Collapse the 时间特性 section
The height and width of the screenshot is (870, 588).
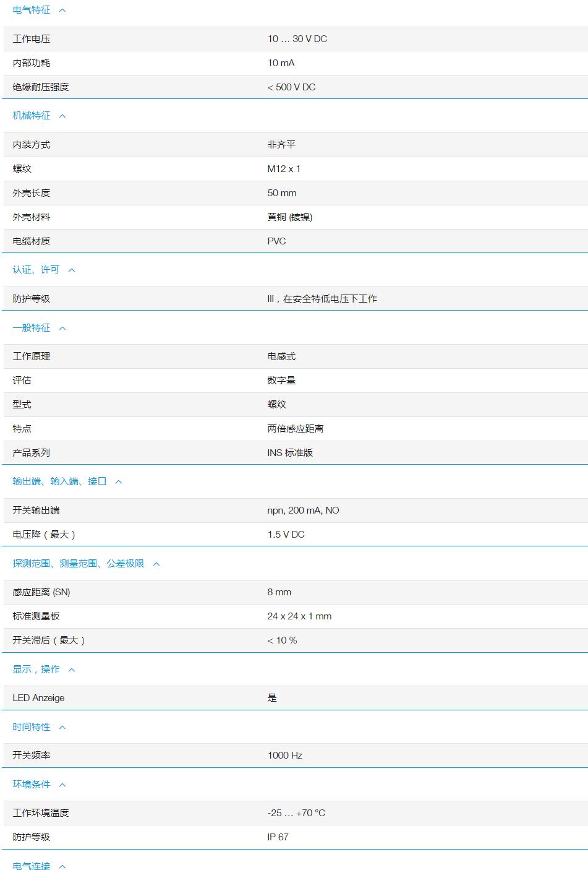point(62,727)
